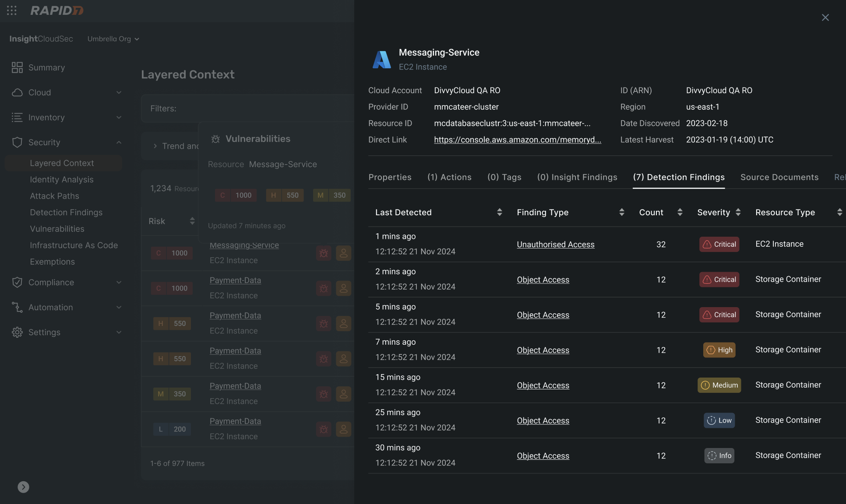Click the identity user icon on Payment-Data row

(x=344, y=288)
